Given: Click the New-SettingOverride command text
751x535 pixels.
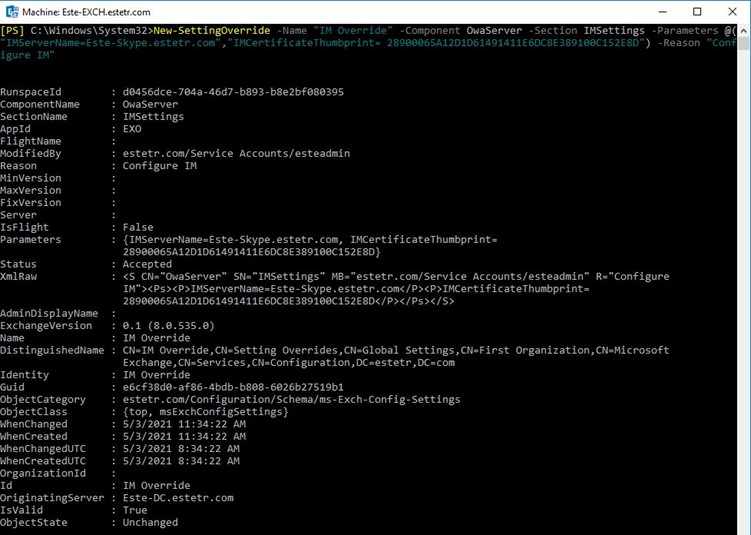Looking at the screenshot, I should pos(212,31).
